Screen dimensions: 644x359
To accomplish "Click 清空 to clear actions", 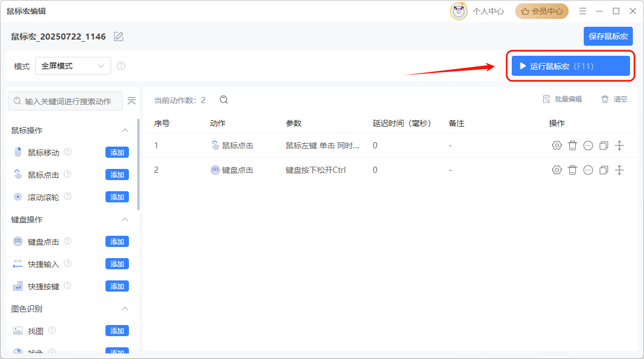I will (x=614, y=99).
